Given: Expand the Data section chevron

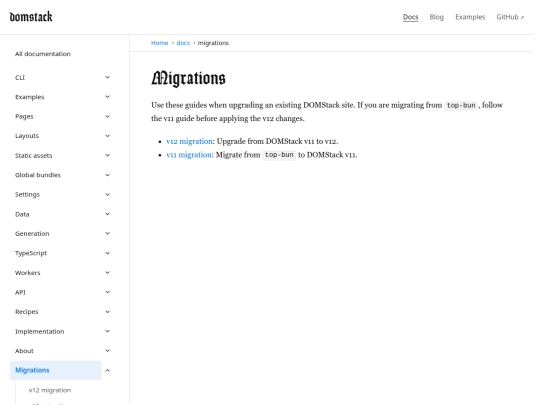Looking at the screenshot, I should point(107,214).
